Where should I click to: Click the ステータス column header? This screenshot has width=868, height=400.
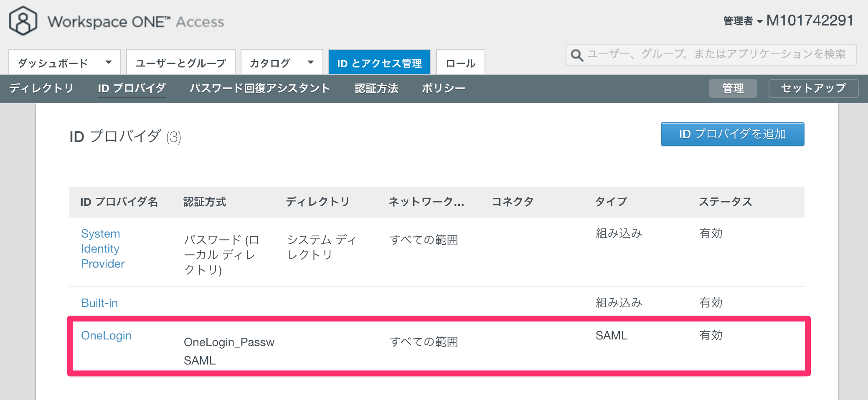(725, 202)
